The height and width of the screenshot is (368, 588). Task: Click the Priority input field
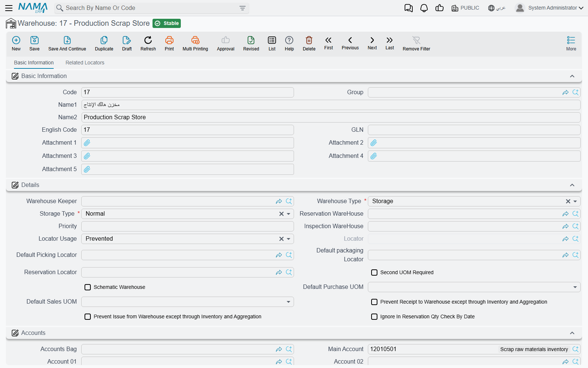coord(187,226)
